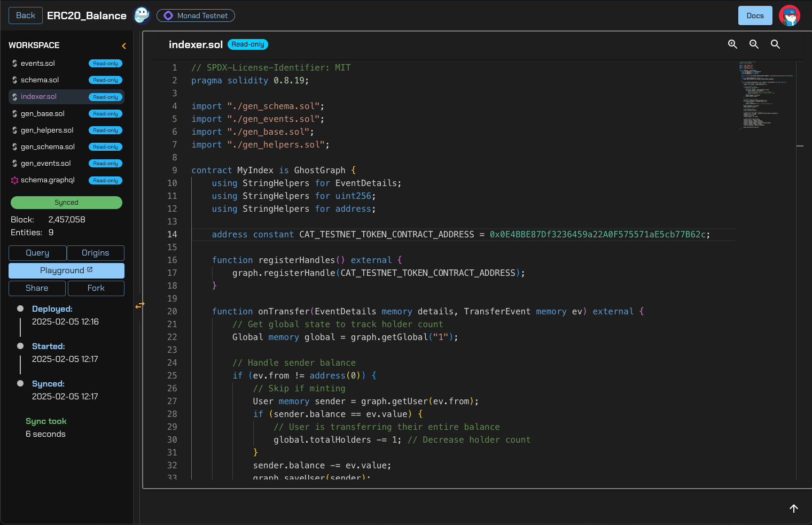
Task: Click the Monad Testnet network badge
Action: pyautogui.click(x=196, y=15)
